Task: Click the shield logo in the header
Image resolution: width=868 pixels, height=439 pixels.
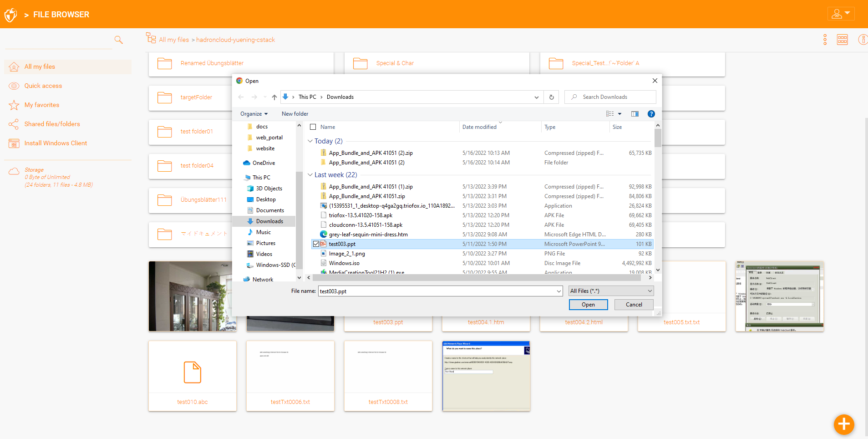Action: [x=11, y=15]
